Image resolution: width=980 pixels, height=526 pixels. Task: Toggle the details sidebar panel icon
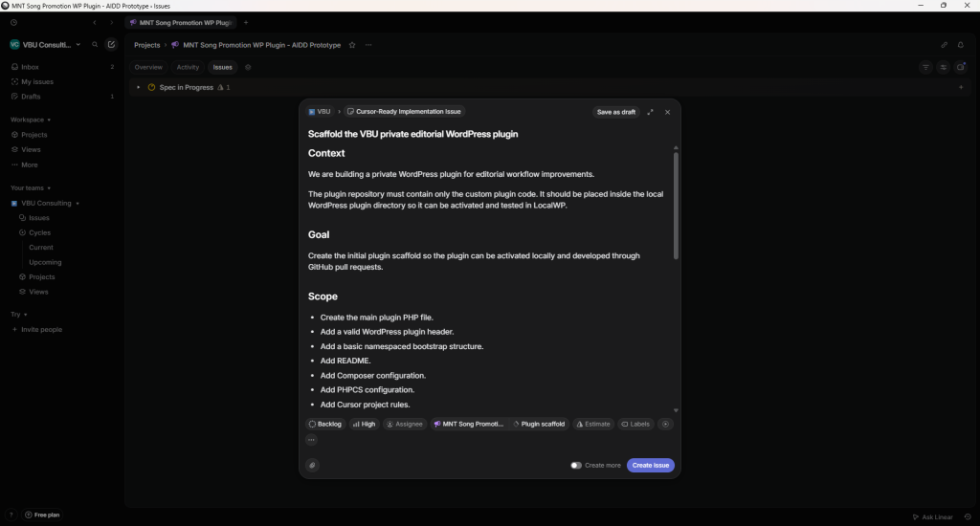point(961,68)
